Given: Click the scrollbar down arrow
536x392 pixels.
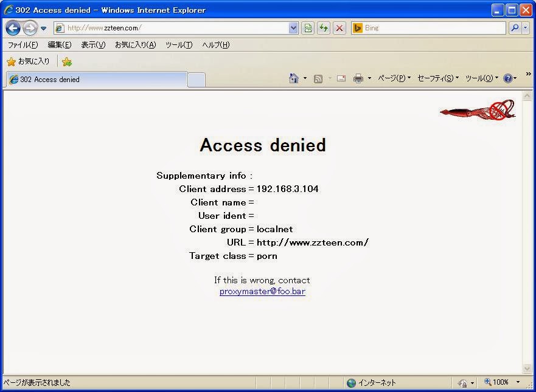Looking at the screenshot, I should tap(527, 368).
